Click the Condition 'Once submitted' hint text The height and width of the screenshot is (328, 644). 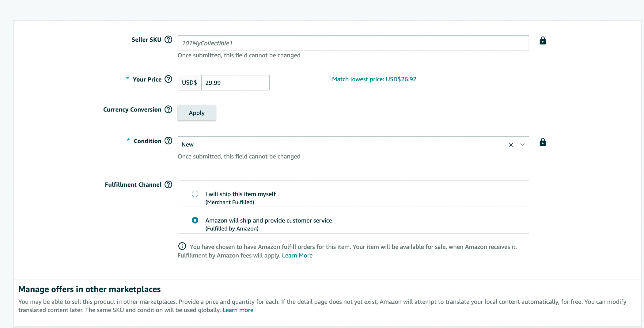point(239,156)
